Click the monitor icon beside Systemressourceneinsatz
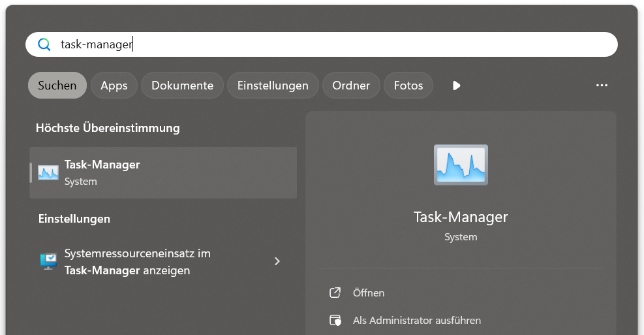The height and width of the screenshot is (335, 644). click(x=48, y=261)
